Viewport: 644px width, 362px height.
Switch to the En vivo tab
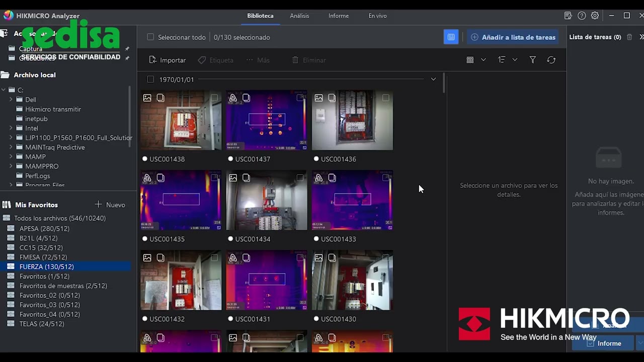click(x=377, y=16)
